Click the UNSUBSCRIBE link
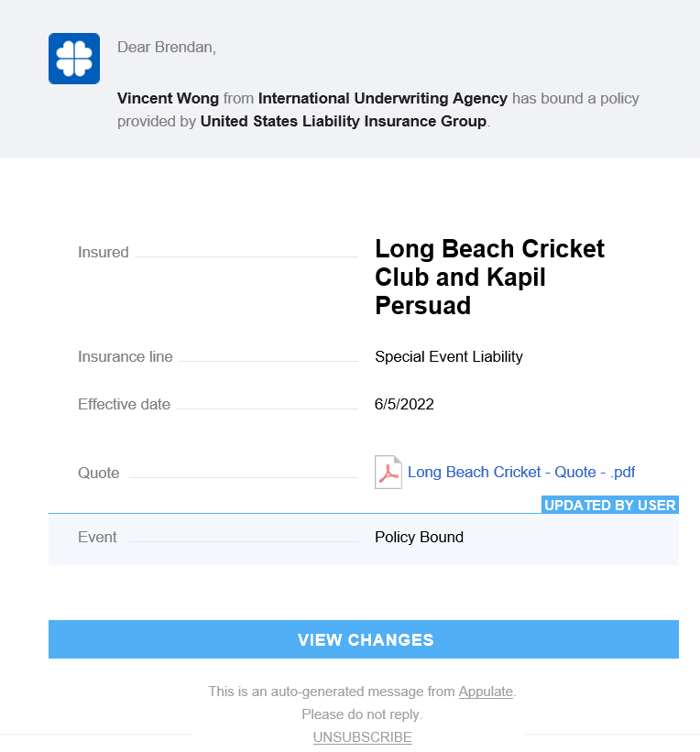This screenshot has height=752, width=700. pyautogui.click(x=362, y=736)
